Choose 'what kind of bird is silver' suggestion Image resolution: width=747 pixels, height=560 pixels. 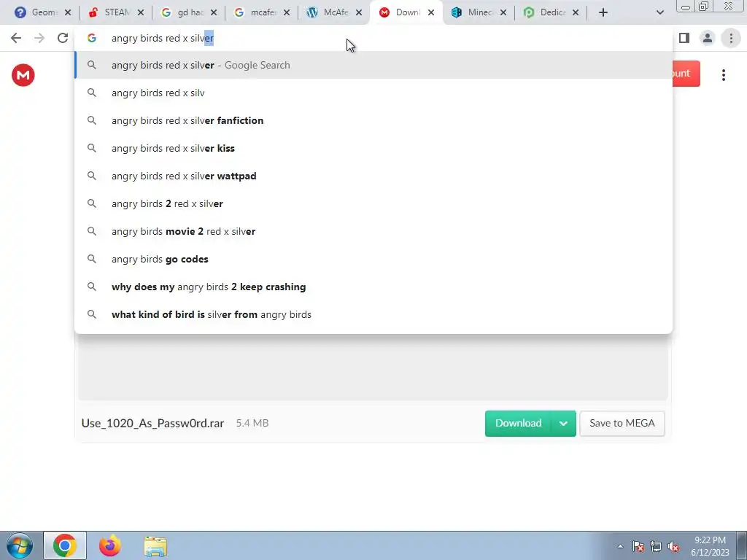[374, 314]
